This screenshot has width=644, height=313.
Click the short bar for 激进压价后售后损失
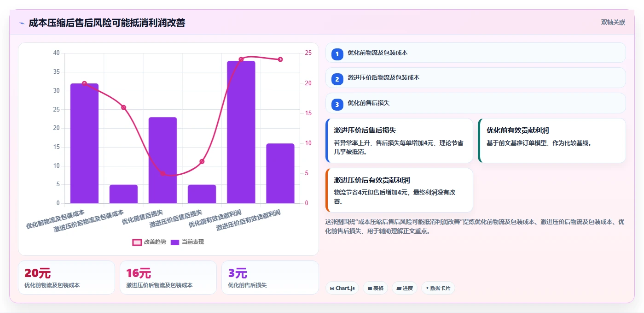(202, 194)
